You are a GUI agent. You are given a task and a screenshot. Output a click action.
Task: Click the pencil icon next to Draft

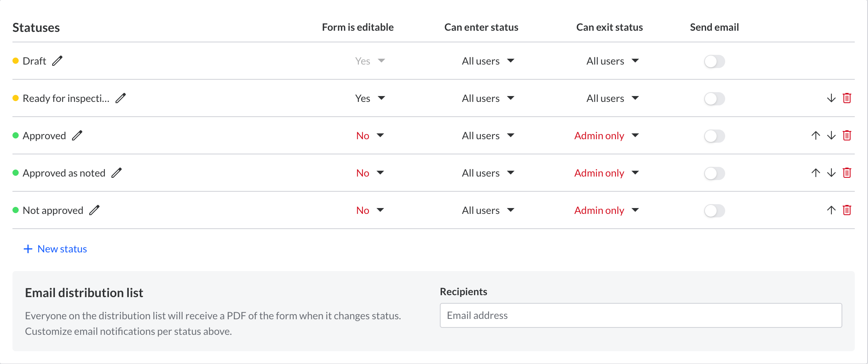click(x=57, y=61)
